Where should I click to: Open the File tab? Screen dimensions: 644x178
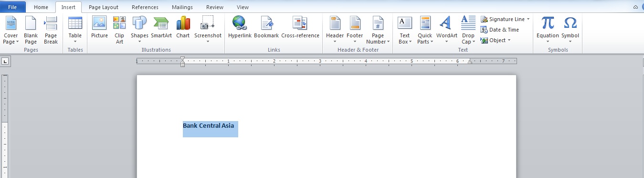point(13,7)
